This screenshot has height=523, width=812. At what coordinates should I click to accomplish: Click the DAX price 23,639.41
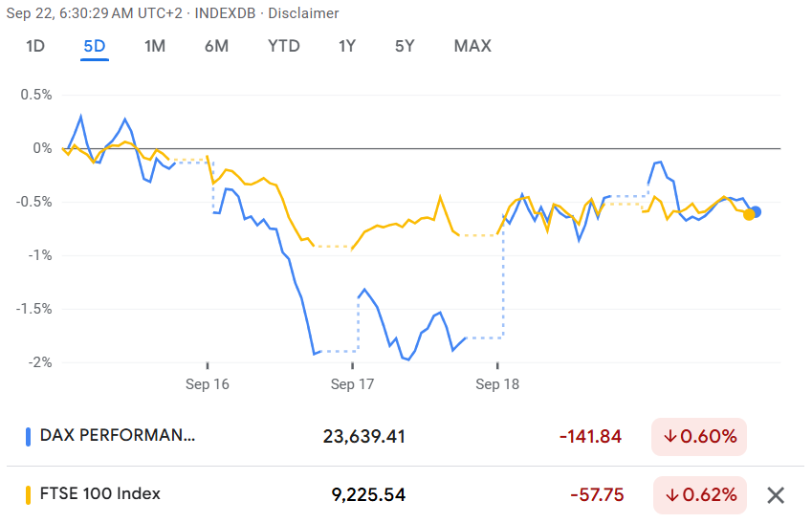364,437
